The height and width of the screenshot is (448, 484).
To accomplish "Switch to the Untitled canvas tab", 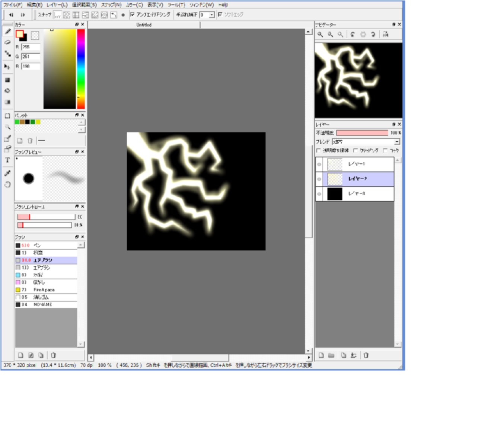I will coord(144,25).
